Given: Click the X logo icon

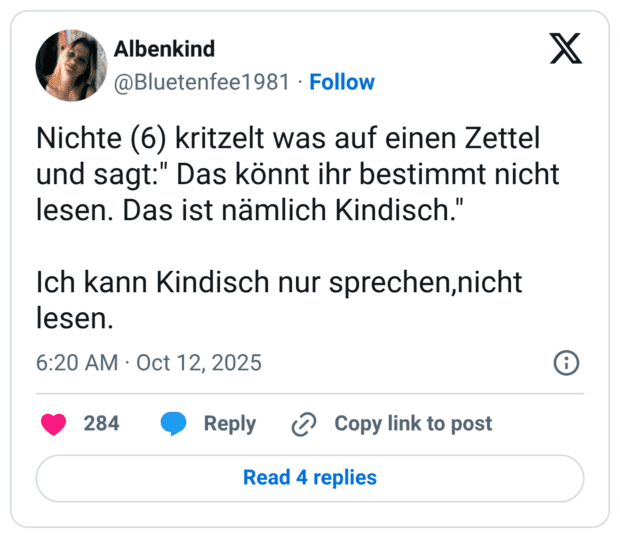Looking at the screenshot, I should 566,48.
